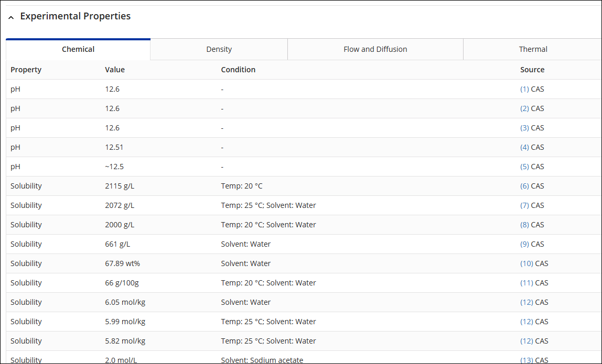Click the Temp: 20 °C condition for 2115 g/L
This screenshot has width=602, height=364.
click(x=242, y=186)
